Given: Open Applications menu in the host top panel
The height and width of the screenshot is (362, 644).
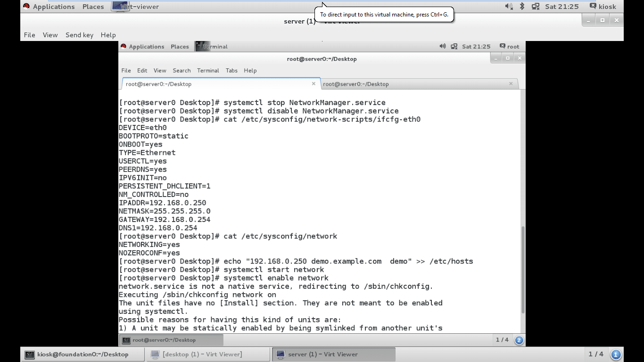Looking at the screenshot, I should (49, 7).
